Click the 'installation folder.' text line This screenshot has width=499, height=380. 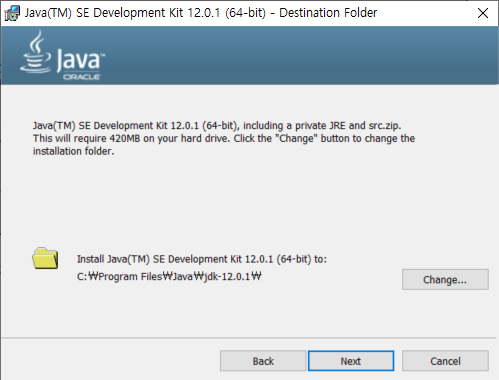point(73,151)
